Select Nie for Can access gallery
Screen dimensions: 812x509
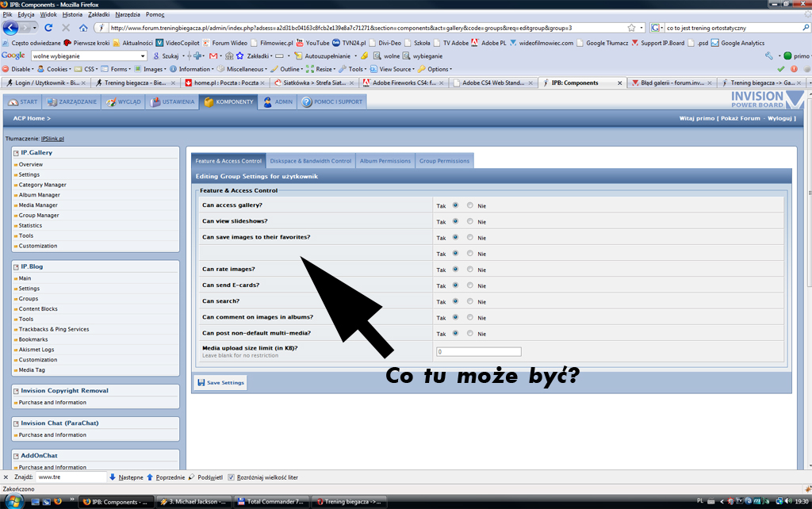click(470, 205)
